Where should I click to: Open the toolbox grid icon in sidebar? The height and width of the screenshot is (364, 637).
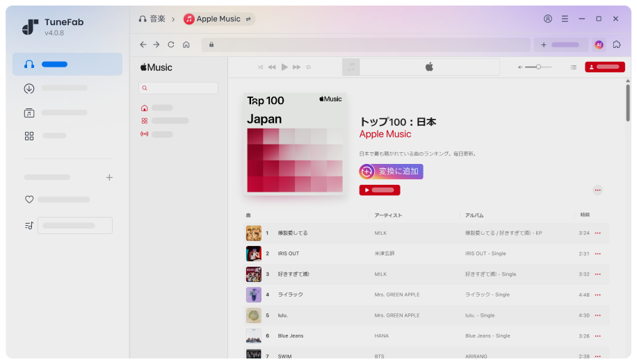tap(29, 136)
